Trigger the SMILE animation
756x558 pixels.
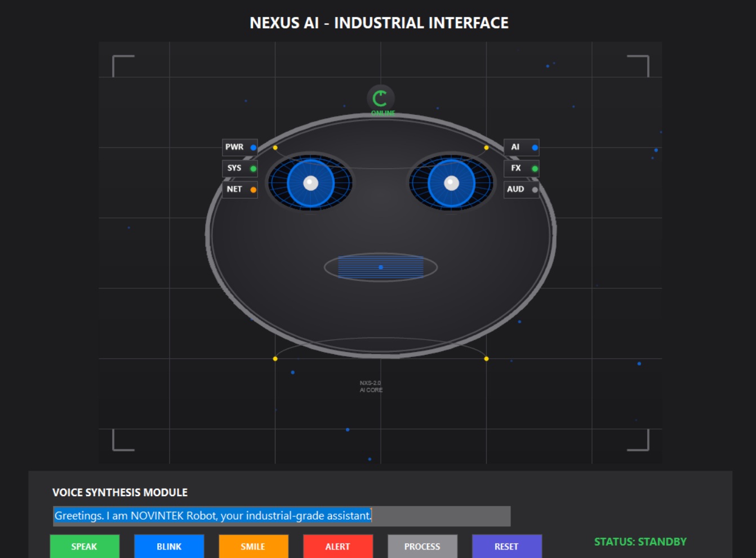click(x=254, y=546)
